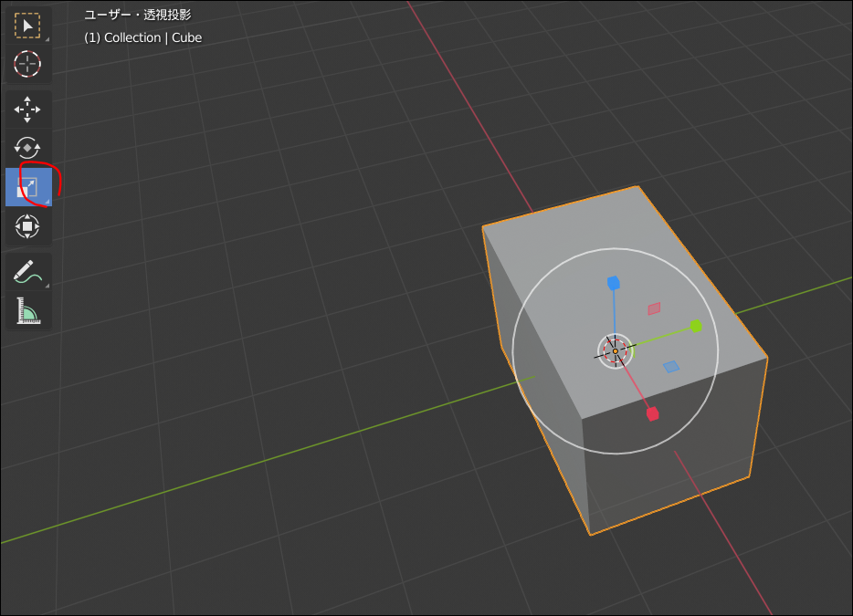The image size is (853, 616).
Task: Click the blue Z-axis scale handle
Action: tap(614, 283)
